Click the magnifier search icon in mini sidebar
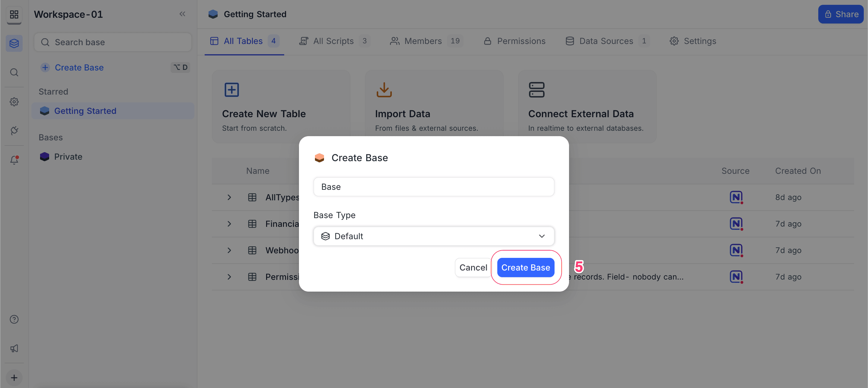The height and width of the screenshot is (388, 868). point(14,72)
